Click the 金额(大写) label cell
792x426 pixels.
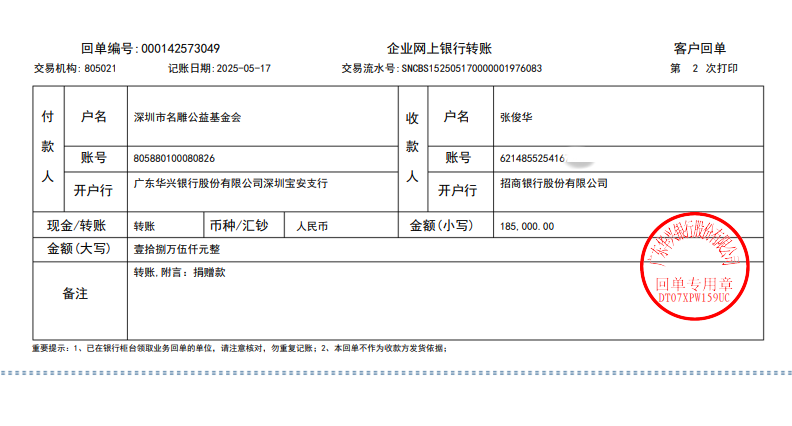(79, 249)
